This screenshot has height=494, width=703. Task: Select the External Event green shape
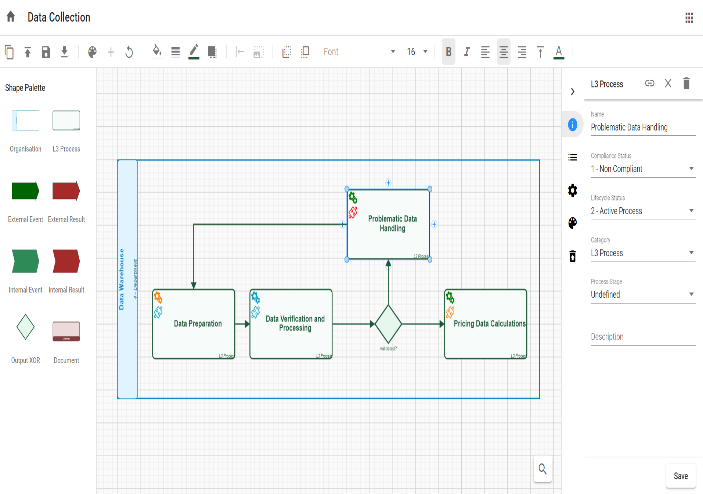[x=25, y=190]
